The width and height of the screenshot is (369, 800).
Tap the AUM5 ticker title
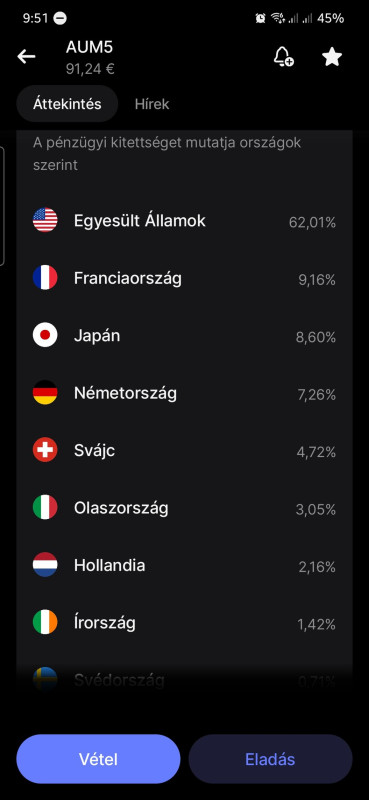click(x=89, y=47)
